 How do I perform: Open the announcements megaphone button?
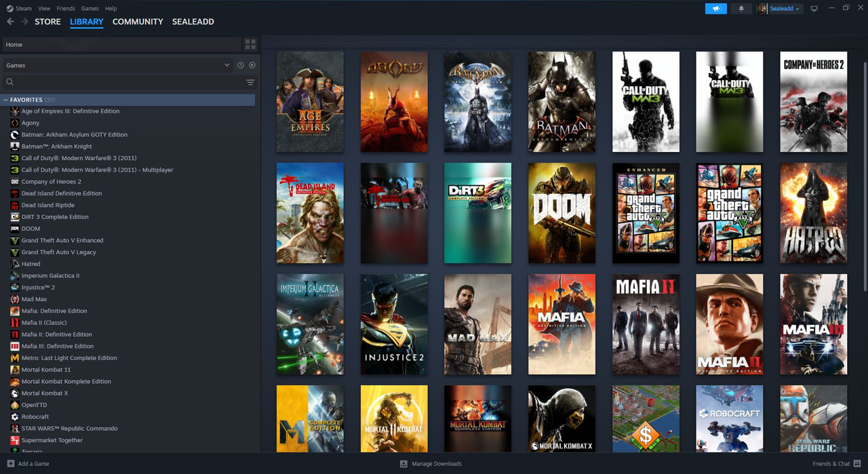(x=716, y=9)
